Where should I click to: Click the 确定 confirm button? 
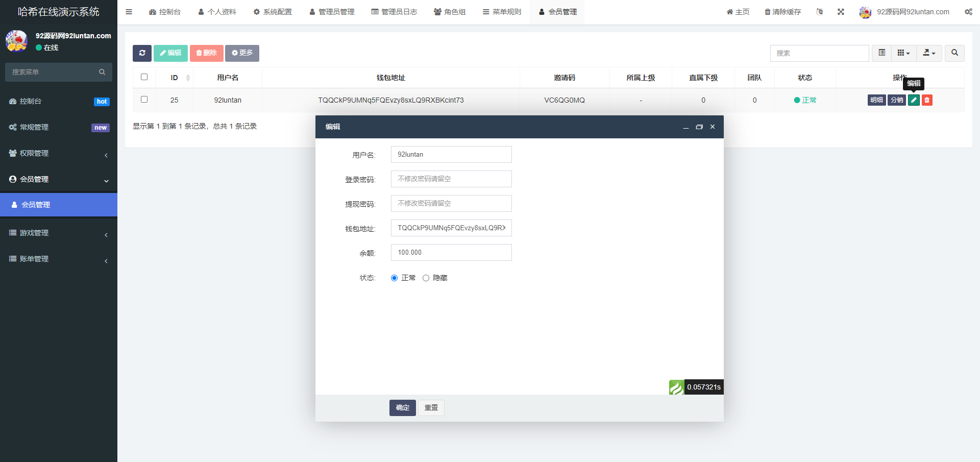[x=402, y=408]
